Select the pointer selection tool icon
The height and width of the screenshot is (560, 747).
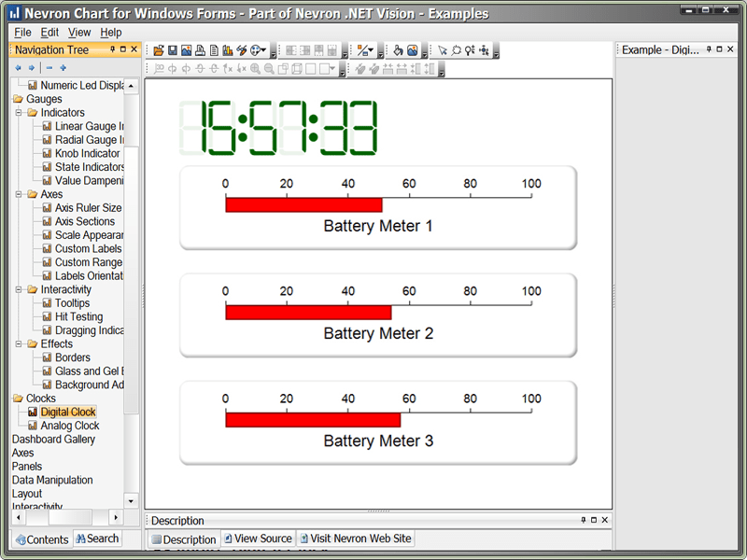443,48
